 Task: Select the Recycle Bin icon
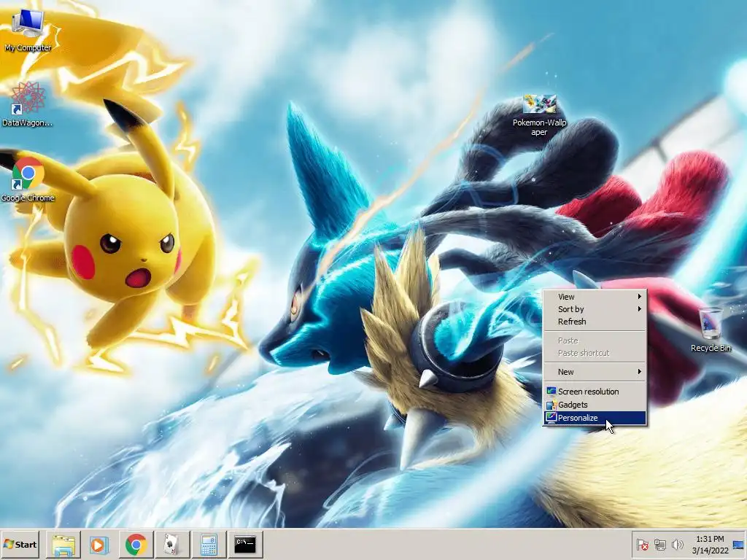[x=711, y=330]
